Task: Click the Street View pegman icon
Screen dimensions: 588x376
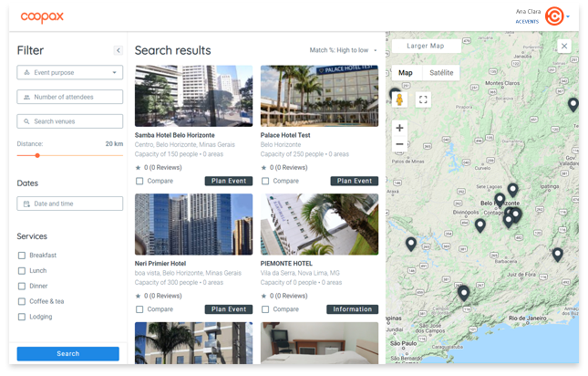Action: click(x=400, y=99)
